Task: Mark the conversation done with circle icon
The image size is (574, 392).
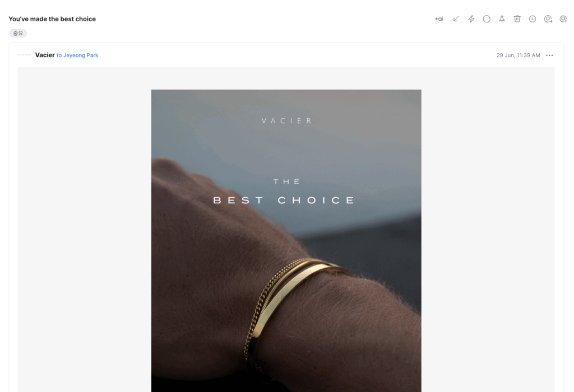Action: [x=487, y=19]
